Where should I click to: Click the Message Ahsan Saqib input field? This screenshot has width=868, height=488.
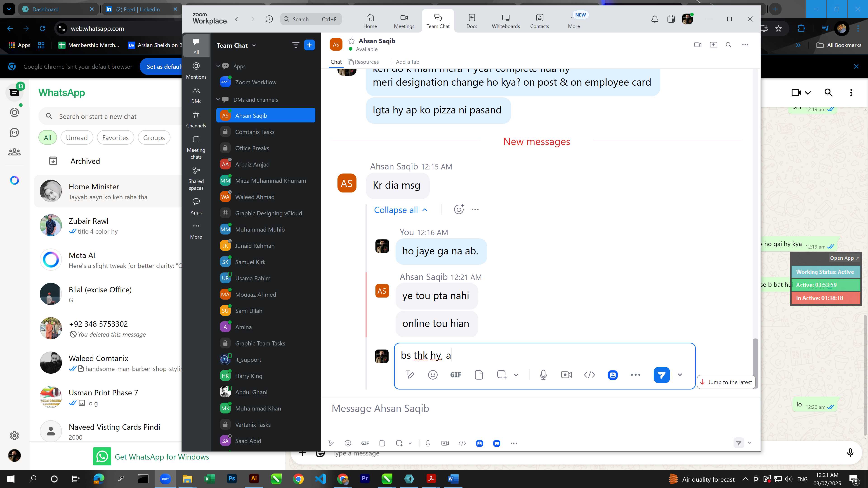pos(539,408)
